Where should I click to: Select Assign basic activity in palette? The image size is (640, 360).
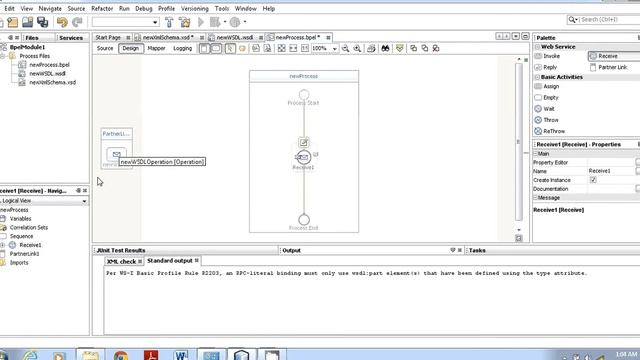(551, 87)
